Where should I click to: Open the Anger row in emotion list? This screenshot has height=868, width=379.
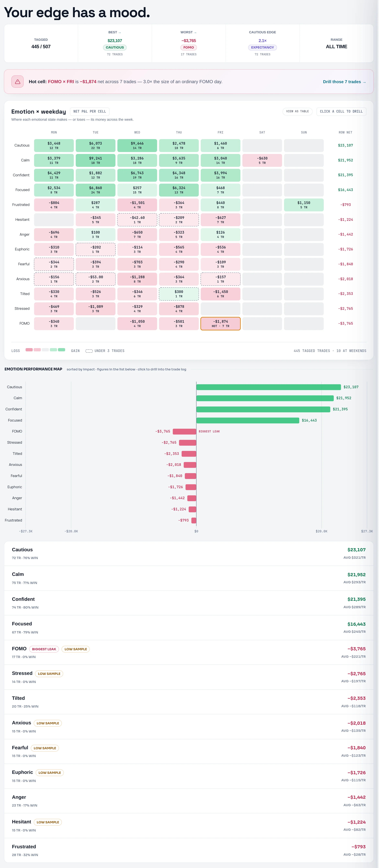click(x=189, y=801)
